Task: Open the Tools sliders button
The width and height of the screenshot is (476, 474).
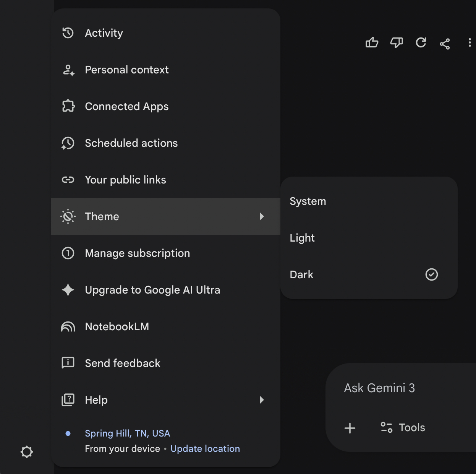Action: click(403, 427)
